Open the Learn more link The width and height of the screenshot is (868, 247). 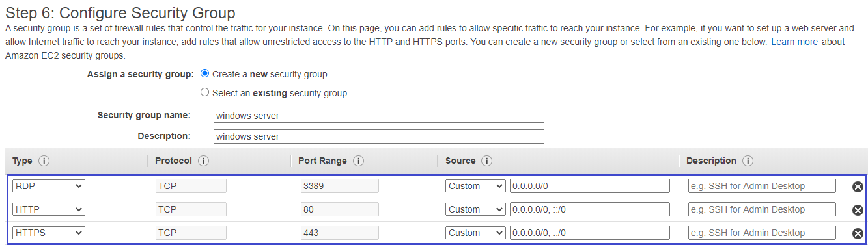[794, 42]
